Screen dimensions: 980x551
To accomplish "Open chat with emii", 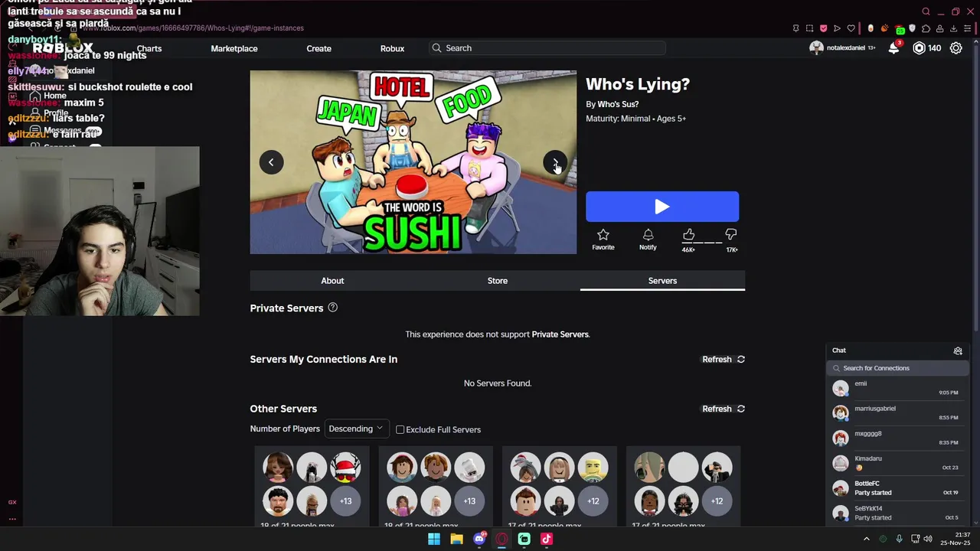I will pos(897,388).
